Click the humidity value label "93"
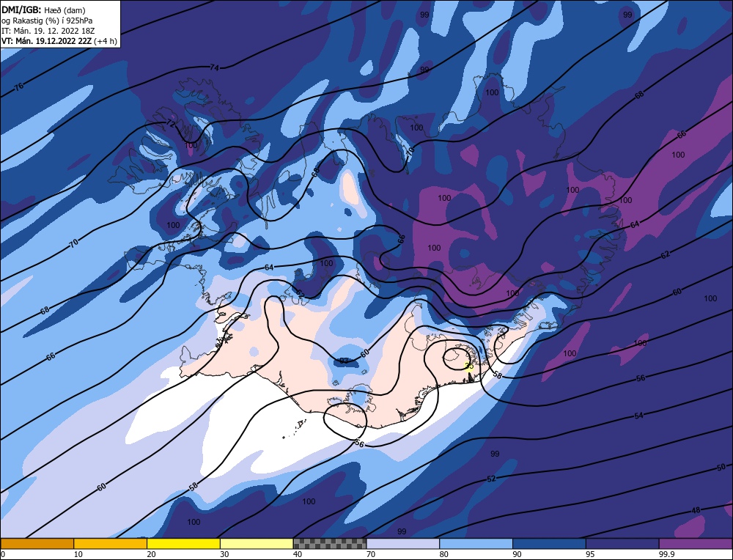The image size is (733, 560). [344, 361]
